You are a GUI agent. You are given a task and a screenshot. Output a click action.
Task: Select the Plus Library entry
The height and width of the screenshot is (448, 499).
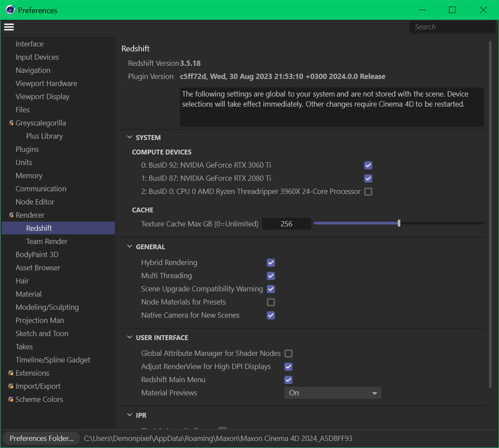coord(44,136)
